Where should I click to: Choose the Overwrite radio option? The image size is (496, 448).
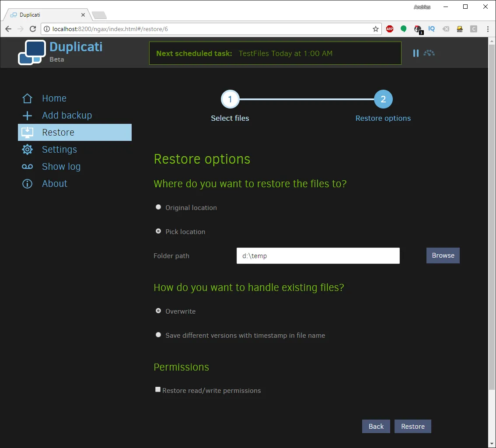point(158,311)
